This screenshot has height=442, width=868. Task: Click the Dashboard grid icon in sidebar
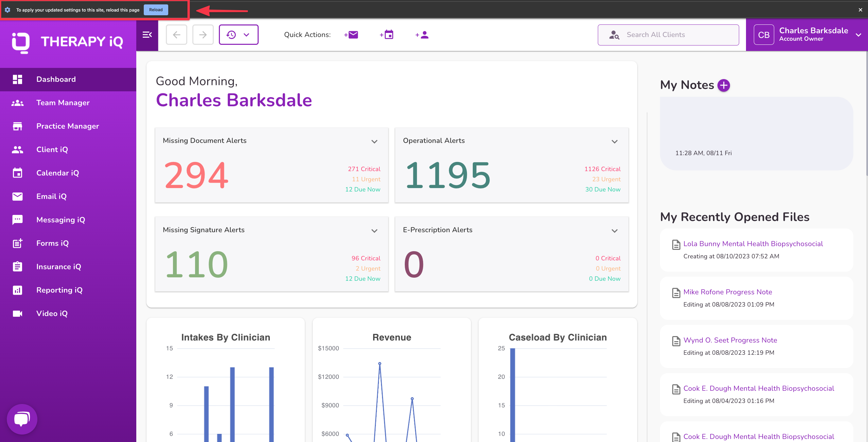[x=17, y=79]
